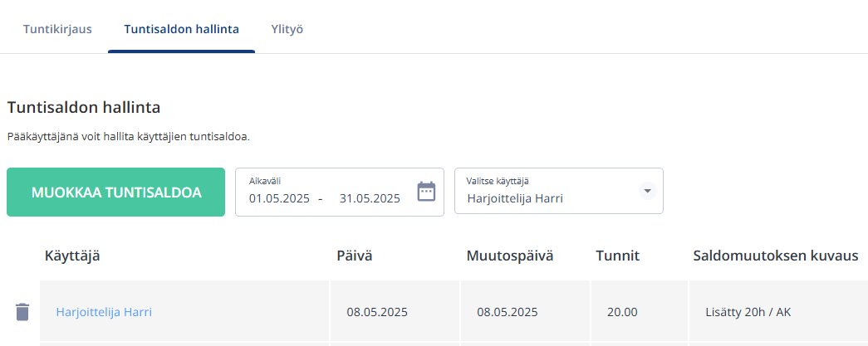Select the Lisätty 20h / AK description cell
This screenshot has width=868, height=346.
coord(778,310)
